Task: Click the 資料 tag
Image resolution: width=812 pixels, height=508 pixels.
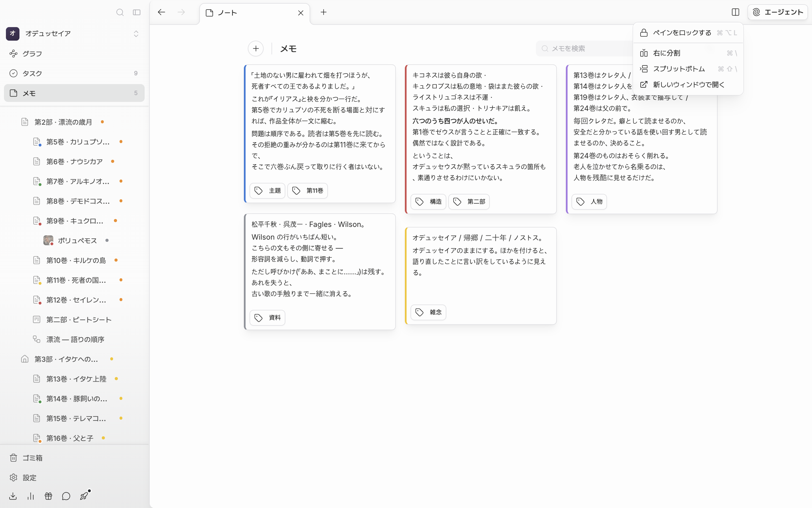Action: [x=267, y=318]
